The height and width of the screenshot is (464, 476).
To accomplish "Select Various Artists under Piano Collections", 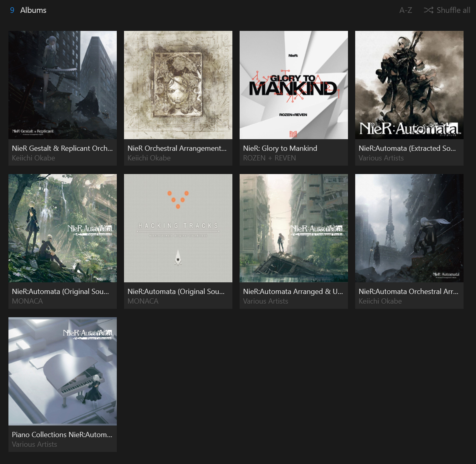I will tap(34, 444).
